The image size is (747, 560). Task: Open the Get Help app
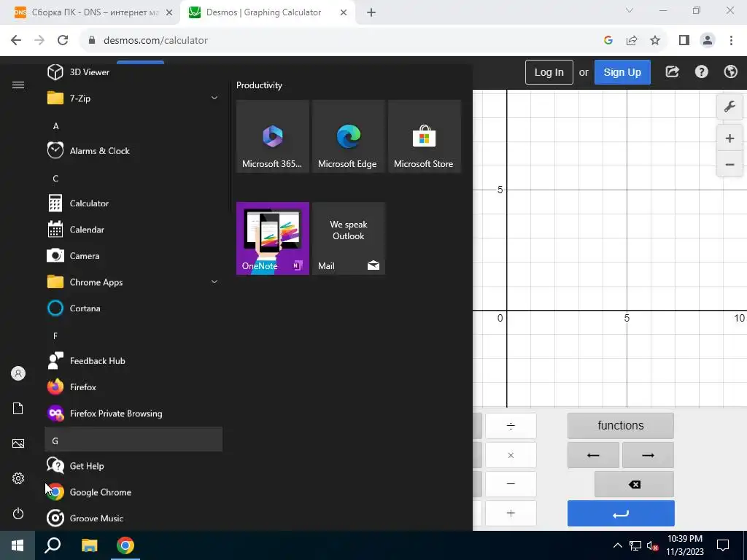pos(133,466)
